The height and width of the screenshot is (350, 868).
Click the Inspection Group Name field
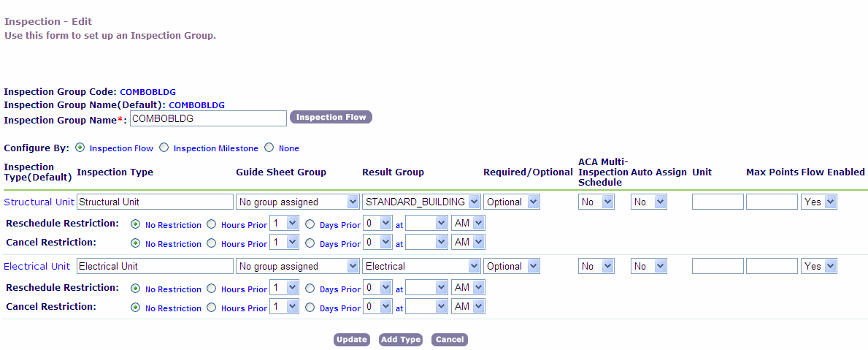click(x=208, y=118)
